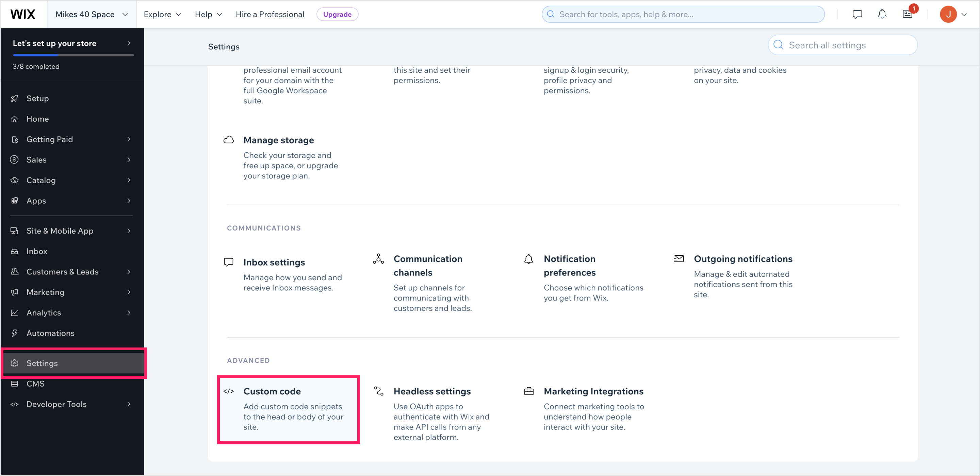Open the account menu next to avatar

pos(965,14)
